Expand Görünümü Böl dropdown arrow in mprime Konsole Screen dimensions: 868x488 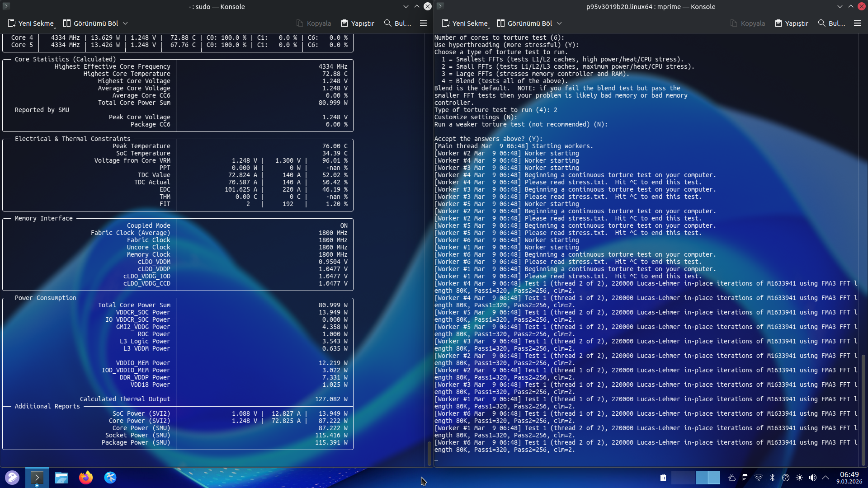(x=559, y=23)
